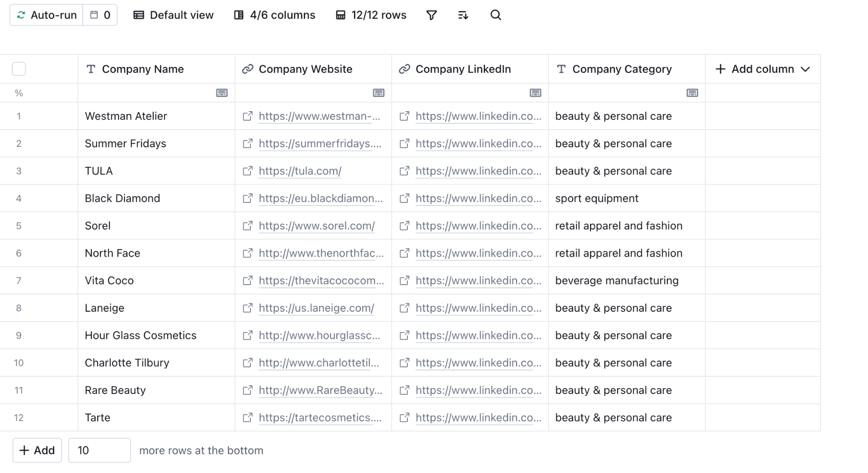Open the summerfridays website link
Viewport: 868px width, 473px height.
click(x=320, y=144)
